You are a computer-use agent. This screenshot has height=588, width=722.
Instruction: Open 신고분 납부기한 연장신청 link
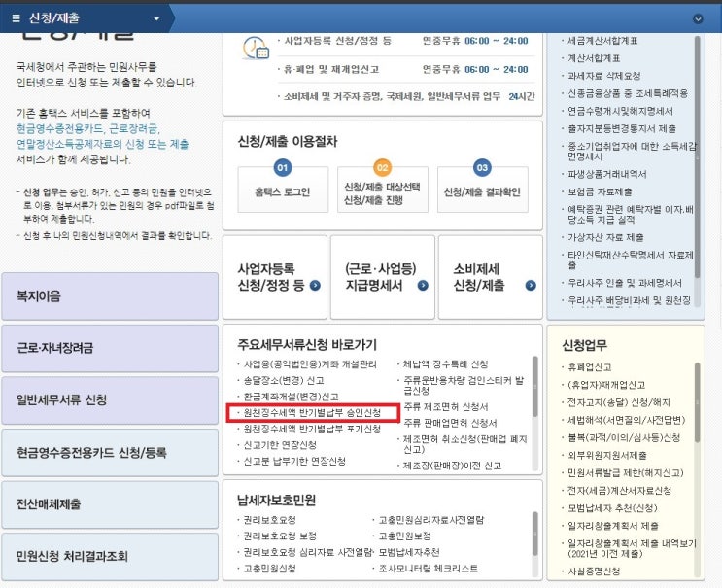click(x=294, y=461)
